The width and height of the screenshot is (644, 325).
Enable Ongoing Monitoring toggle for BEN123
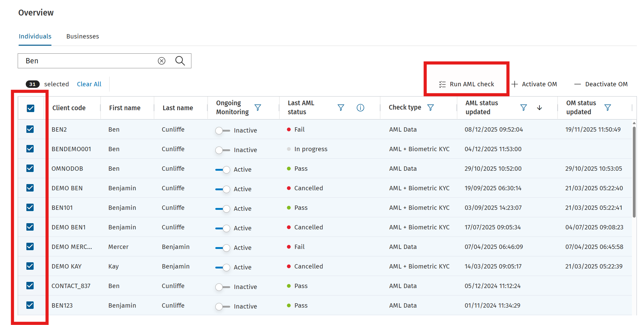tap(223, 307)
